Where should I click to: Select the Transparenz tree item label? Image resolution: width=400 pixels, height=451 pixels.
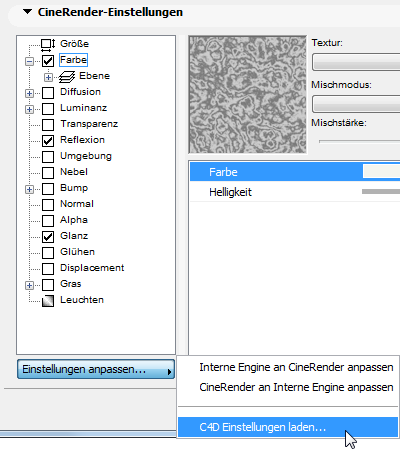pyautogui.click(x=89, y=124)
